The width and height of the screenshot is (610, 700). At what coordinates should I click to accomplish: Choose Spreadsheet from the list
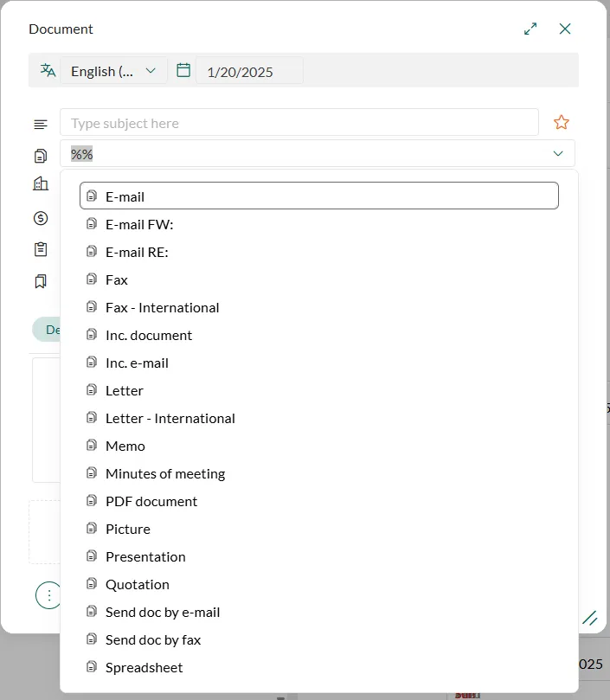pos(144,667)
